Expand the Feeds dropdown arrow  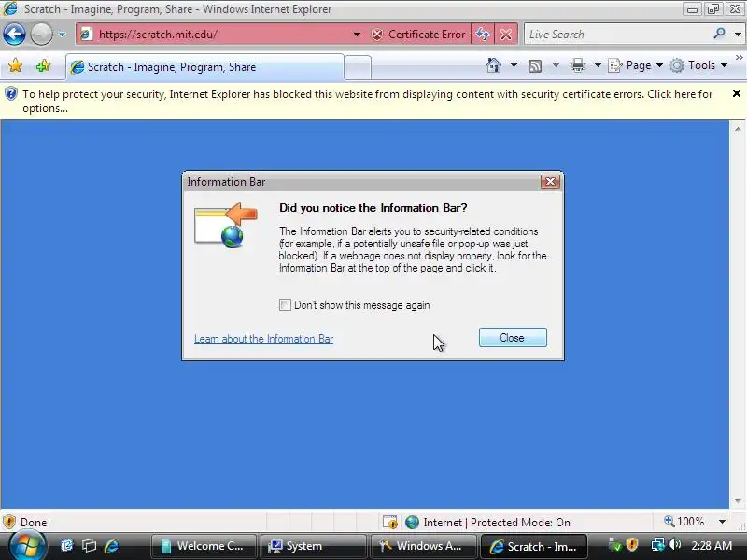coord(556,65)
